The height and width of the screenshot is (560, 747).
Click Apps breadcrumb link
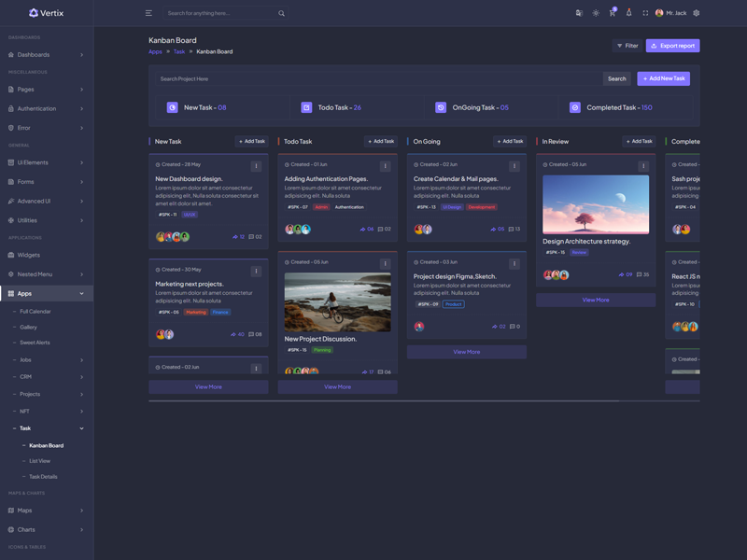[x=155, y=52]
